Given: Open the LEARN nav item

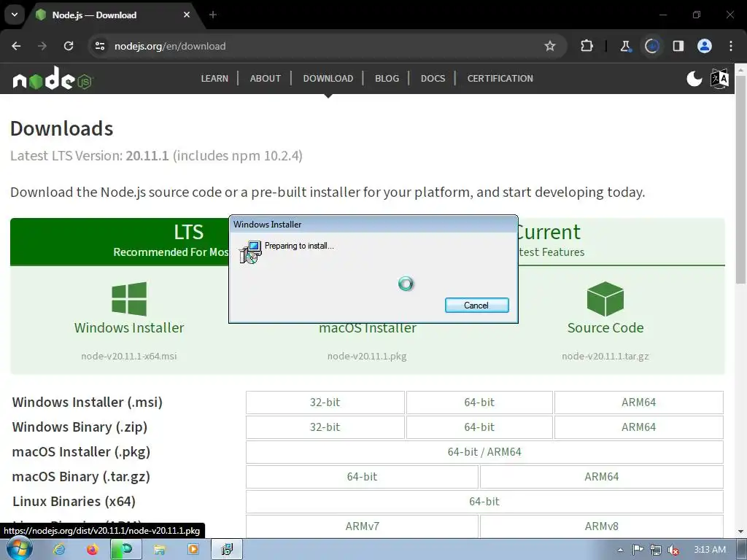Looking at the screenshot, I should (x=214, y=79).
